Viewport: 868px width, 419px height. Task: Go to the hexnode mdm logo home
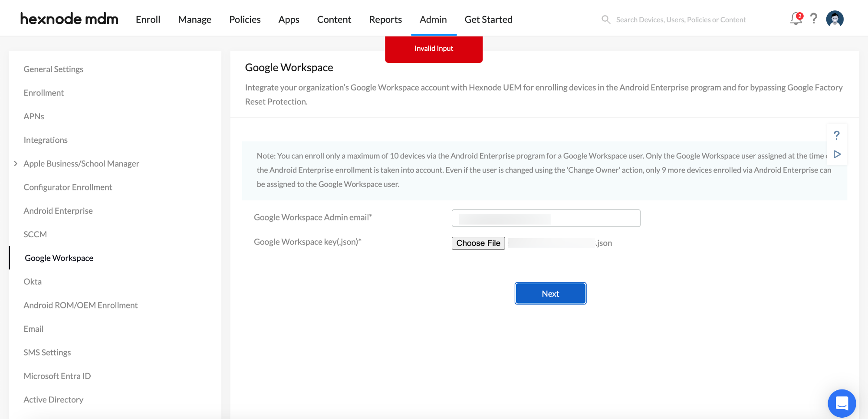click(69, 19)
